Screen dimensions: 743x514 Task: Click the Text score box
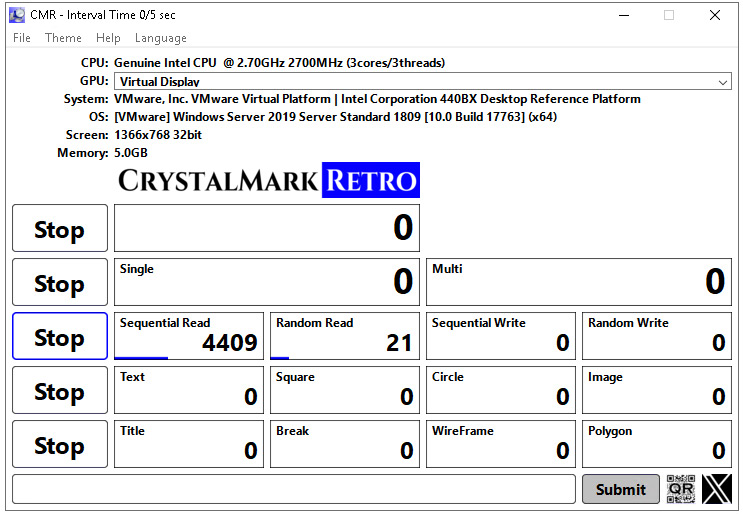189,390
